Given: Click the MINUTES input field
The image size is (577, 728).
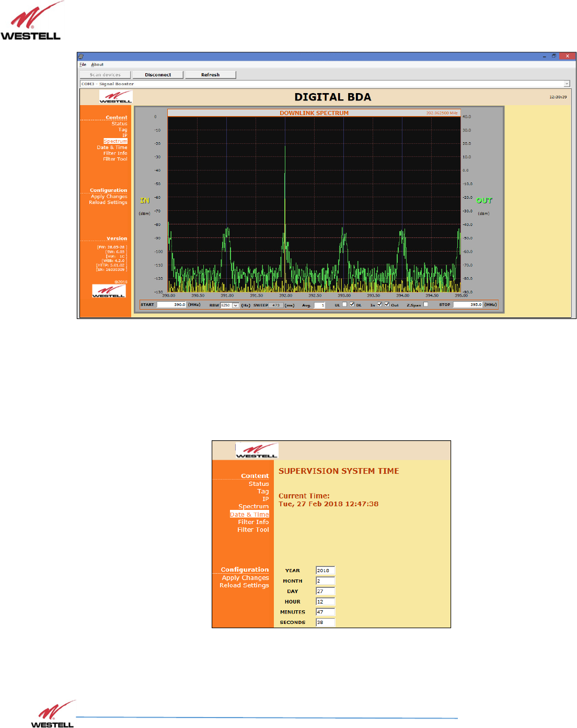Looking at the screenshot, I should coord(325,612).
